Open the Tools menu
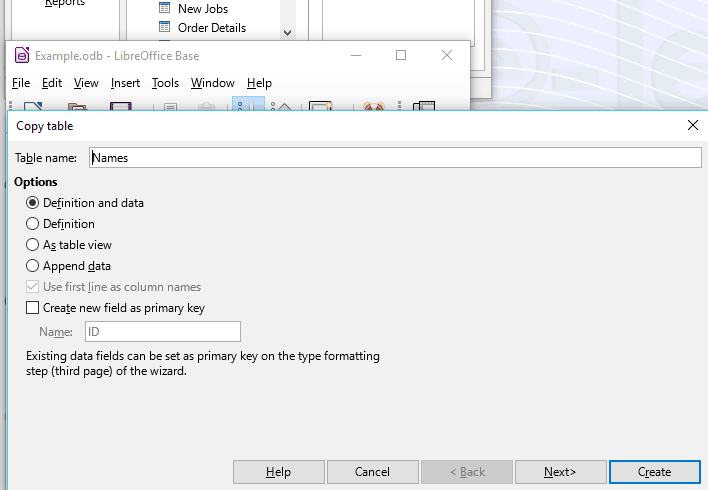The image size is (708, 490). pos(165,83)
